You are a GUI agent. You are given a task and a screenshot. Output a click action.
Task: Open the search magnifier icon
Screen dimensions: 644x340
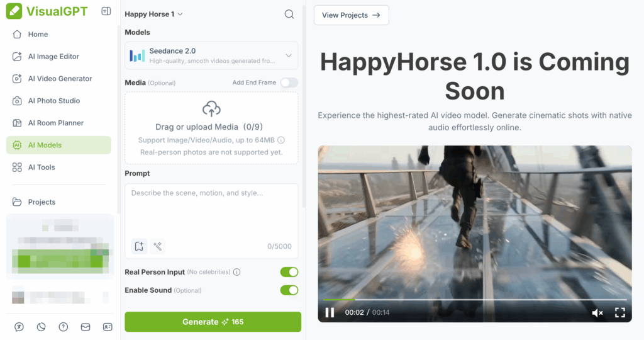pos(289,14)
